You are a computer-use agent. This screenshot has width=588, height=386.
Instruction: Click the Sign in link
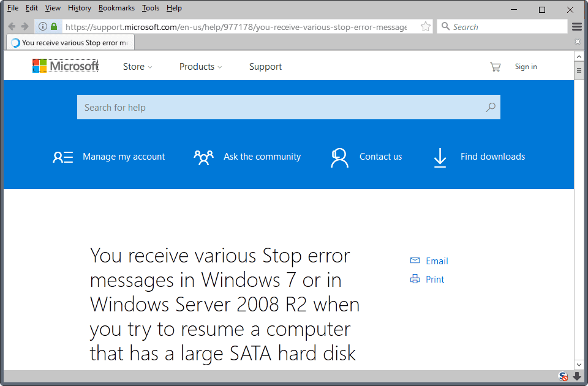(x=526, y=66)
